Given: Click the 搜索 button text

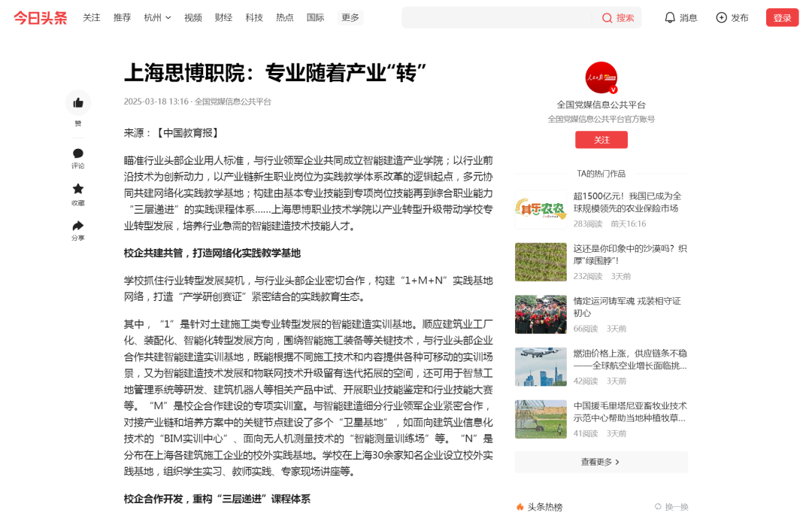Looking at the screenshot, I should (x=625, y=18).
